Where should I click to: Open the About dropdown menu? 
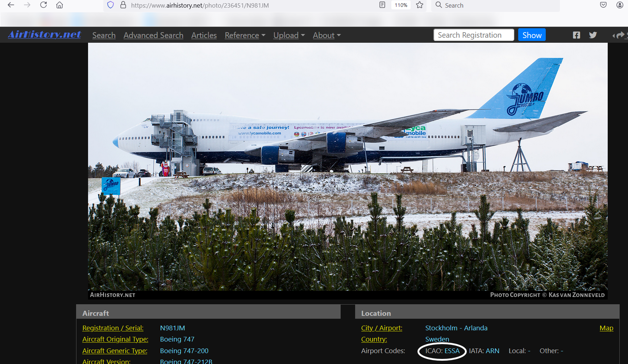coord(327,35)
